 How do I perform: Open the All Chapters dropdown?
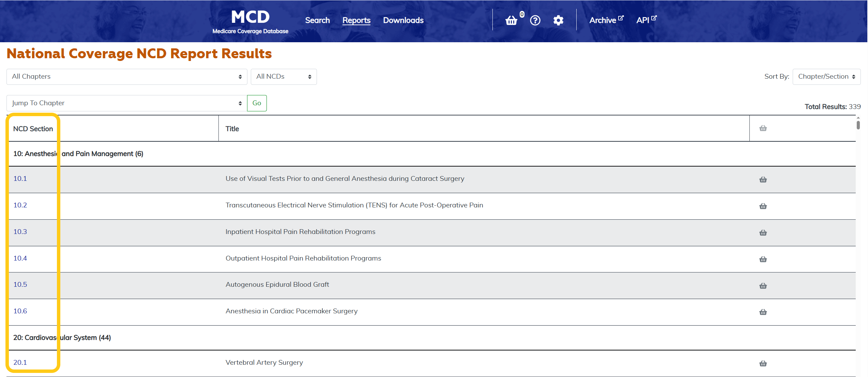click(126, 77)
